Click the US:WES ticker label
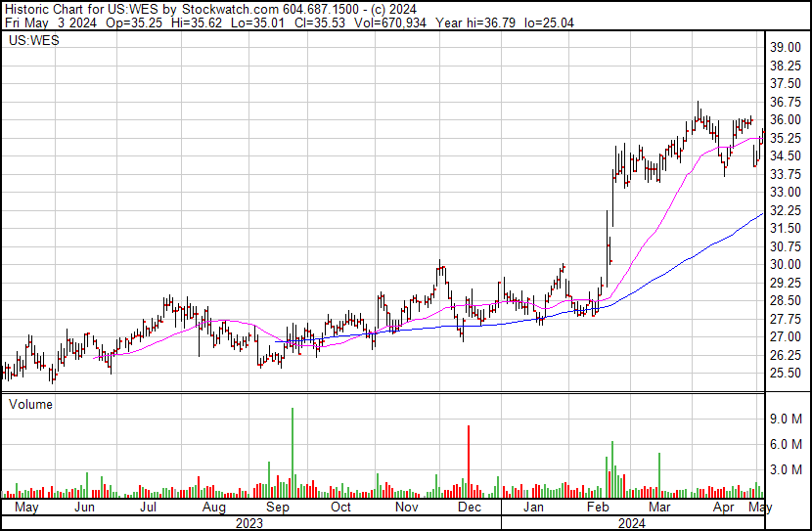The height and width of the screenshot is (531, 812). (x=33, y=40)
